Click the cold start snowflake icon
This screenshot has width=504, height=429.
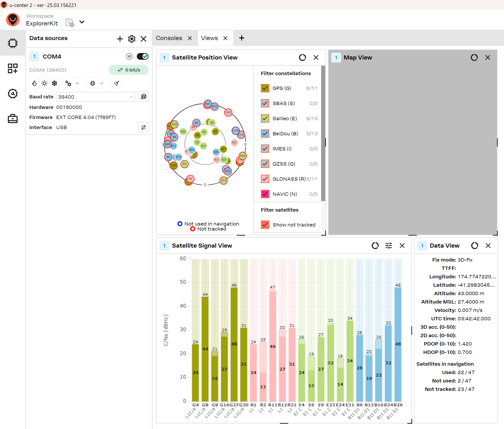point(54,83)
